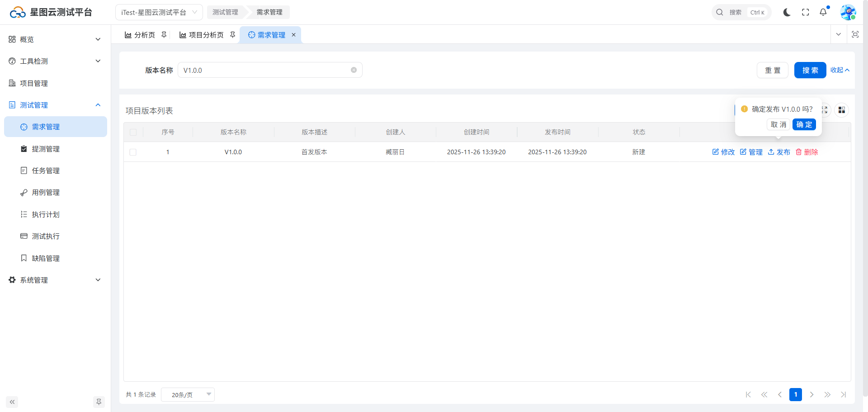Check the select-all checkbox in the table header
The image size is (868, 412).
point(133,132)
